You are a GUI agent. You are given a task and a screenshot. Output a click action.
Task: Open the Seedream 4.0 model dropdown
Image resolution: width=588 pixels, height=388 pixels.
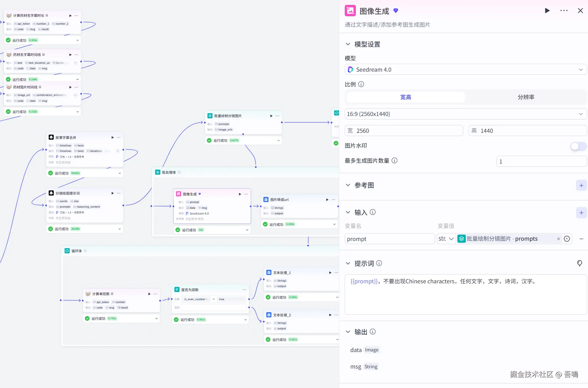[x=466, y=70]
